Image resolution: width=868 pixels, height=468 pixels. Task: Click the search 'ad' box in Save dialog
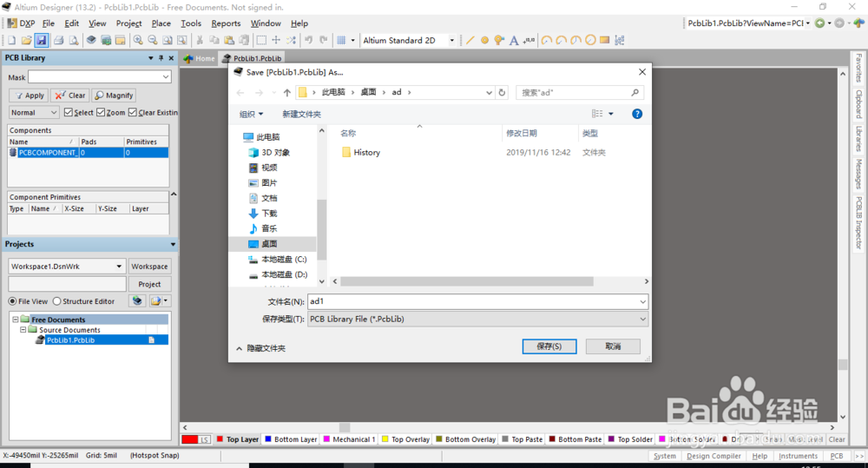580,93
